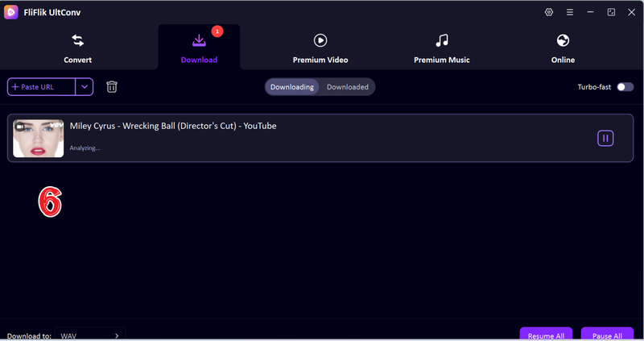
Task: Click the Analyzing... status text
Action: pyautogui.click(x=85, y=148)
